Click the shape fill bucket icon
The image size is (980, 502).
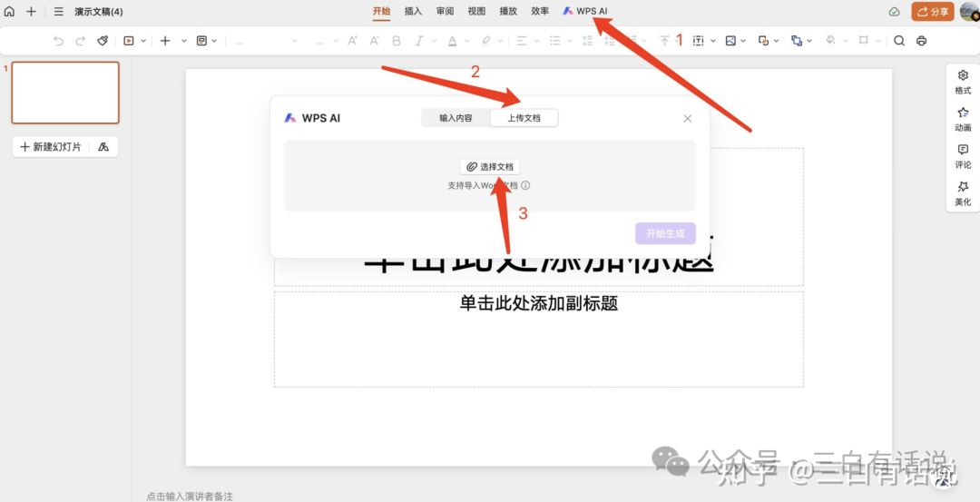click(x=830, y=41)
